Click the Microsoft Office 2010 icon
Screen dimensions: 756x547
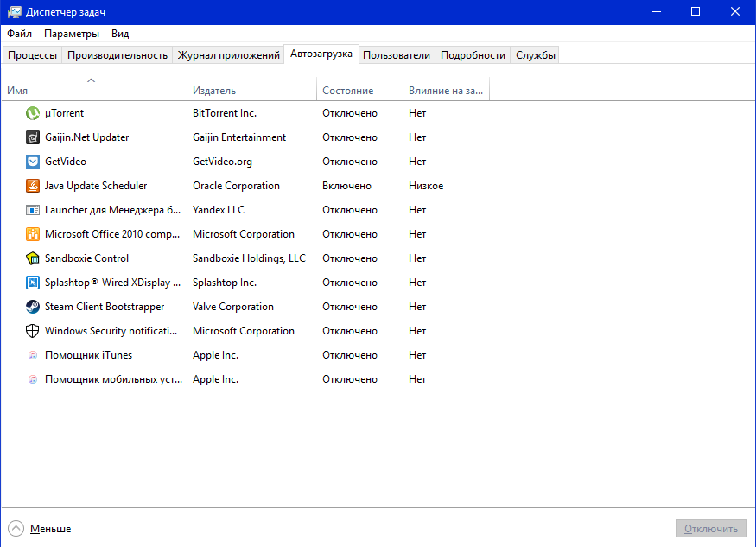point(32,234)
